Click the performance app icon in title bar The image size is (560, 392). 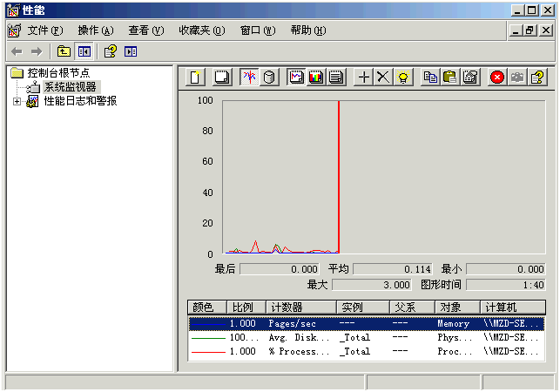click(x=14, y=10)
